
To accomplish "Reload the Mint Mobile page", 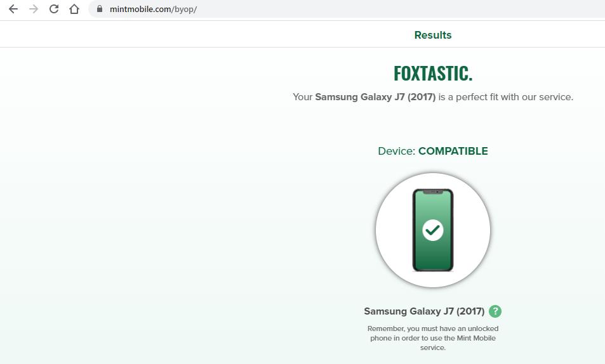I will coord(54,9).
